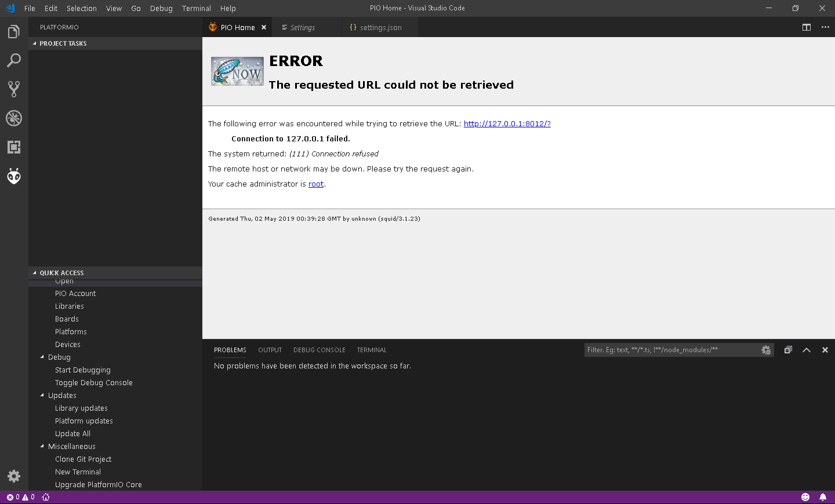This screenshot has width=835, height=504.
Task: Click the warnings count in status bar
Action: pyautogui.click(x=28, y=497)
